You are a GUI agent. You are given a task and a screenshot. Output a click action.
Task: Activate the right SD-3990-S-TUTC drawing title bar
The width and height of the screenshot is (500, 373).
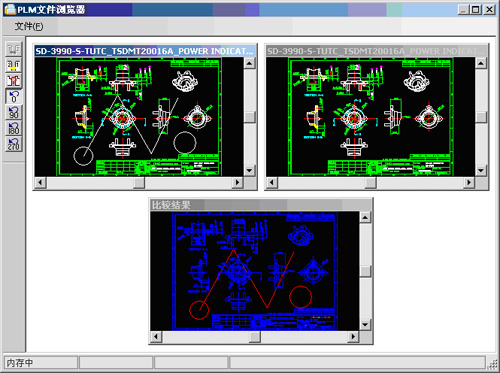click(377, 51)
